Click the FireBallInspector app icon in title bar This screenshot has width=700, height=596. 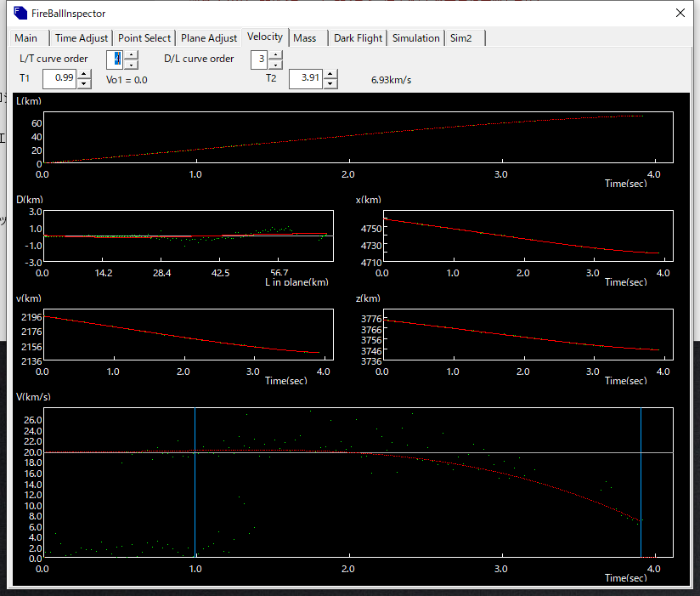click(21, 14)
